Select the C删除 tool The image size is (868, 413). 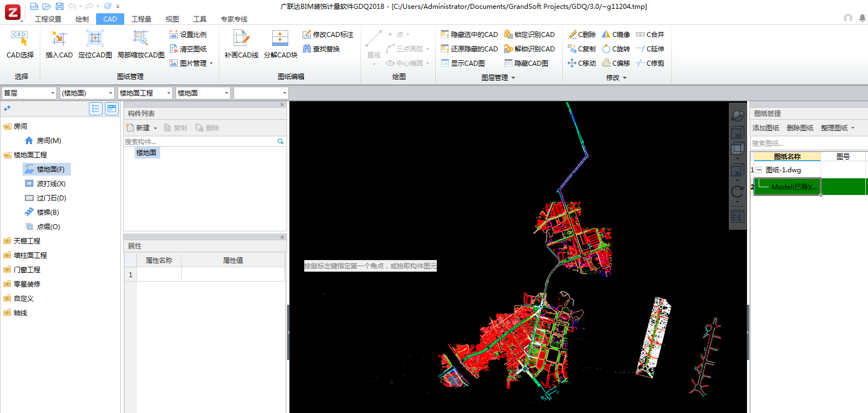582,34
